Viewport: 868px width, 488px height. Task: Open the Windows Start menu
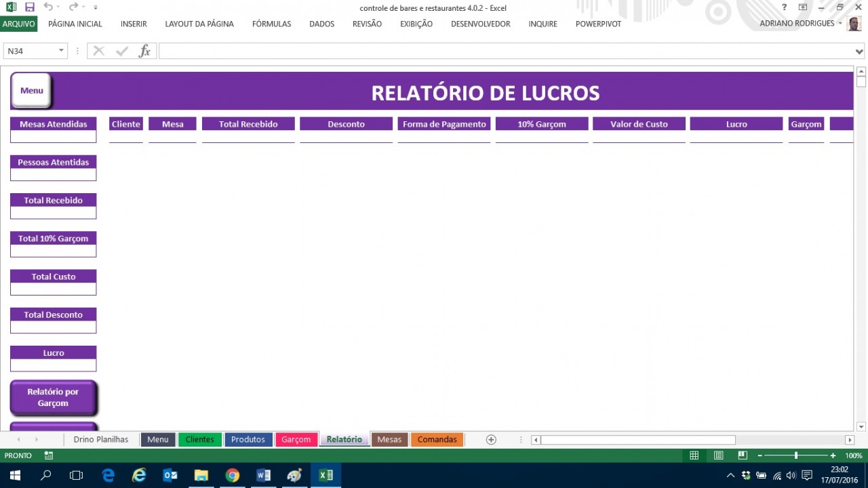(15, 475)
